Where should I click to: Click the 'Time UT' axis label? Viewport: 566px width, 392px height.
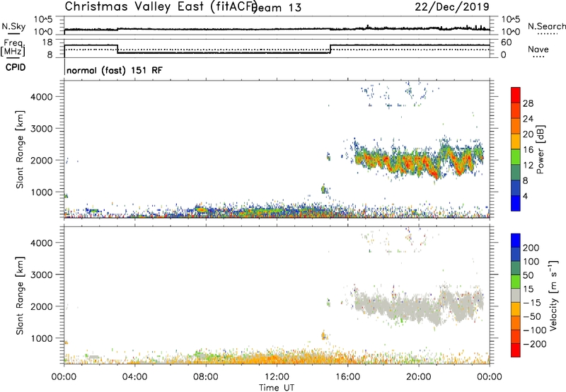[x=277, y=388]
